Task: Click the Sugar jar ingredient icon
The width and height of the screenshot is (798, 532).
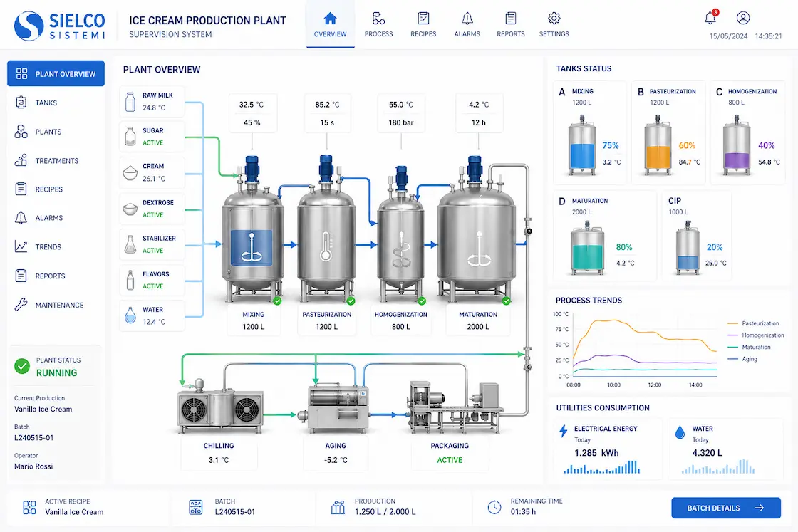Action: pos(130,136)
